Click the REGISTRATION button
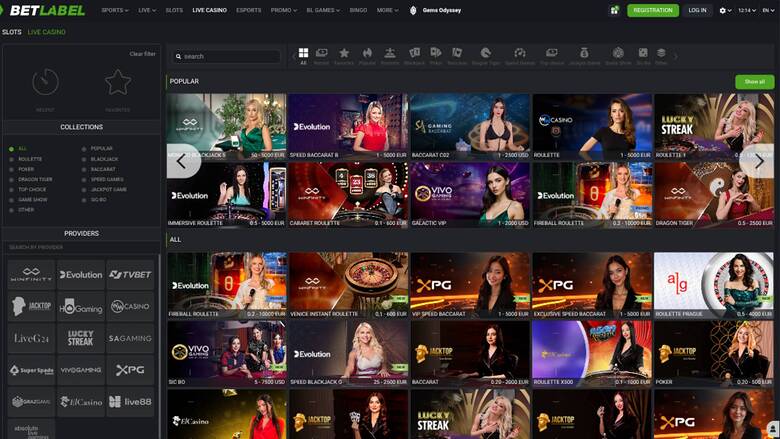Image resolution: width=780 pixels, height=439 pixels. point(653,10)
